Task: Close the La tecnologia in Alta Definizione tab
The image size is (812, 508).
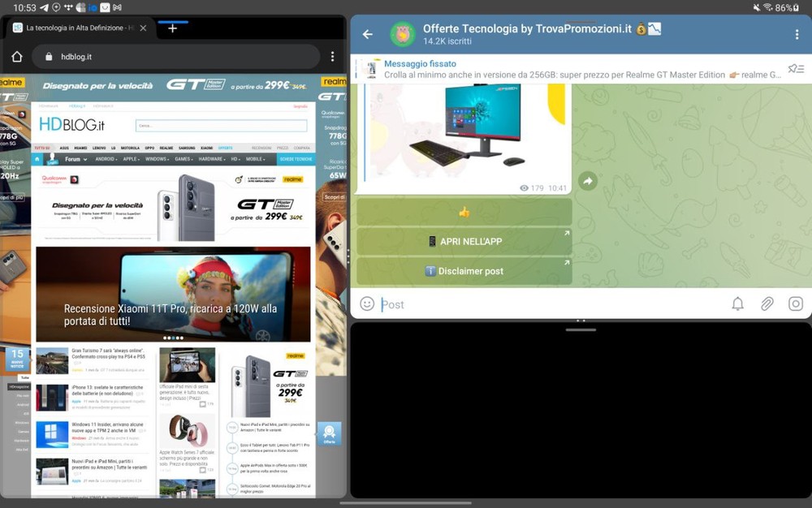Action: click(144, 28)
